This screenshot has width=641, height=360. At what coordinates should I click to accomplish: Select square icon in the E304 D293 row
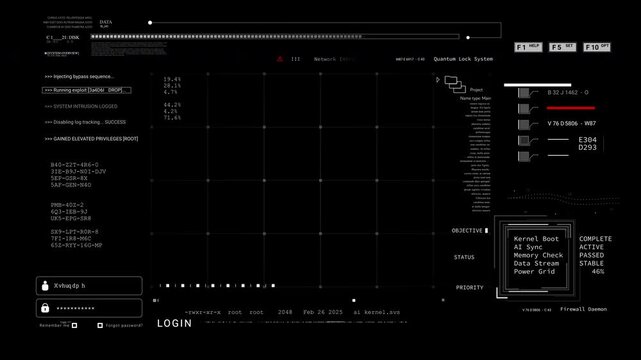click(x=523, y=141)
